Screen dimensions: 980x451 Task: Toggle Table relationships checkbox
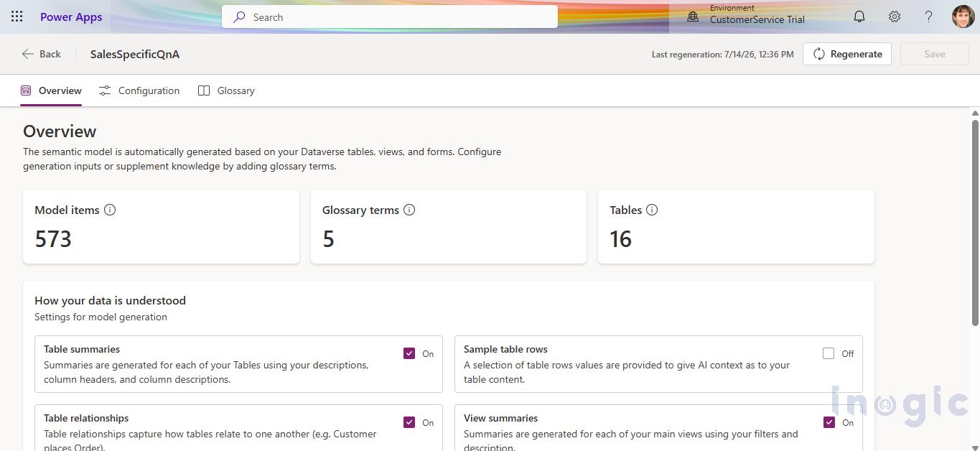(x=409, y=422)
